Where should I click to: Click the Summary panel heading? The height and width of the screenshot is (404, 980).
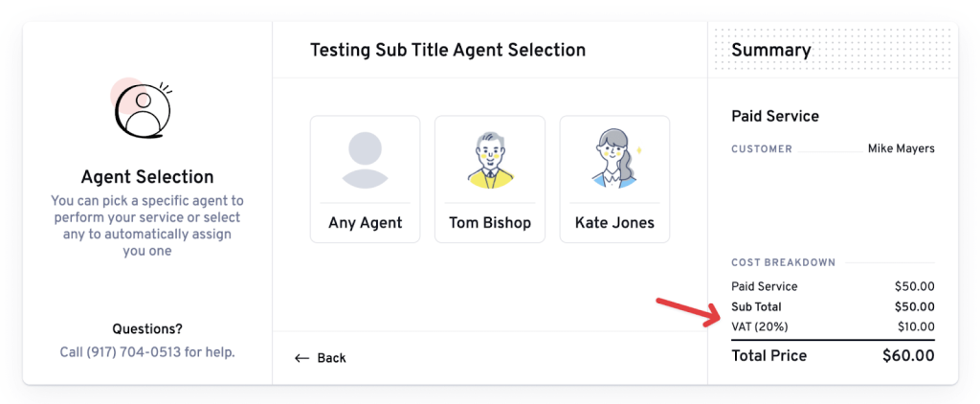tap(770, 51)
